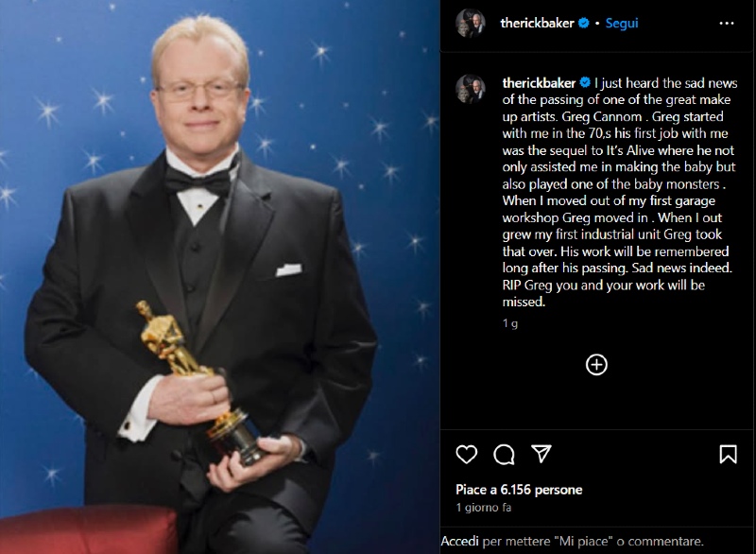Viewport: 756px width, 554px height.
Task: Share the post via paper plane icon
Action: pos(541,454)
